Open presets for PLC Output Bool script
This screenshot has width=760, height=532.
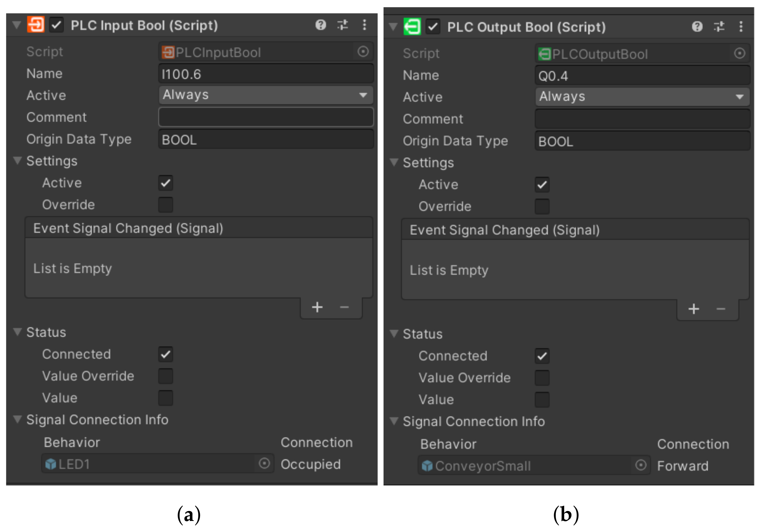(719, 26)
